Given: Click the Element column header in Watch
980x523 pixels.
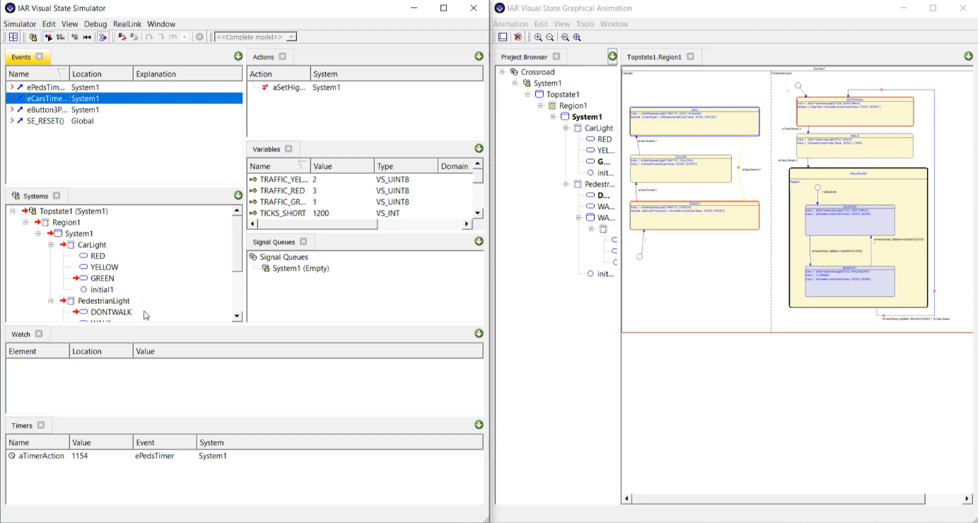Looking at the screenshot, I should click(37, 351).
